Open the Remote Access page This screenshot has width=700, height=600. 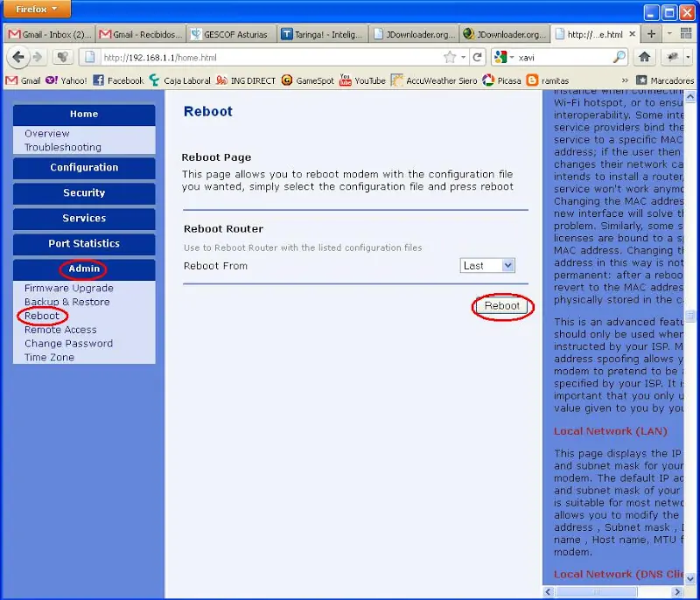60,330
